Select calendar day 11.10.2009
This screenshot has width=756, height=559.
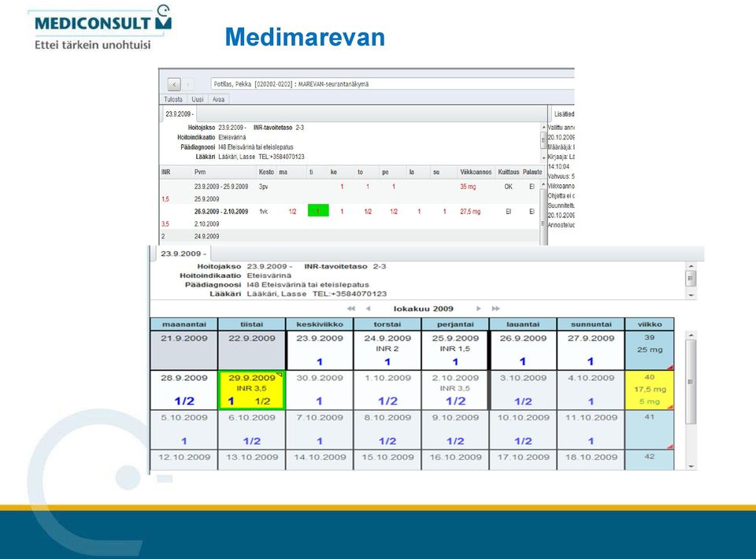tap(591, 430)
